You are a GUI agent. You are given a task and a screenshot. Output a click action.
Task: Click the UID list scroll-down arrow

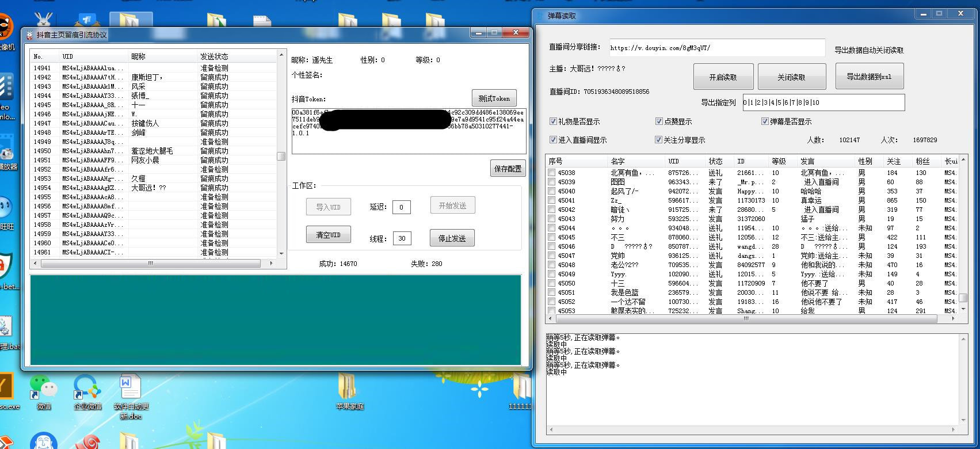pos(281,253)
